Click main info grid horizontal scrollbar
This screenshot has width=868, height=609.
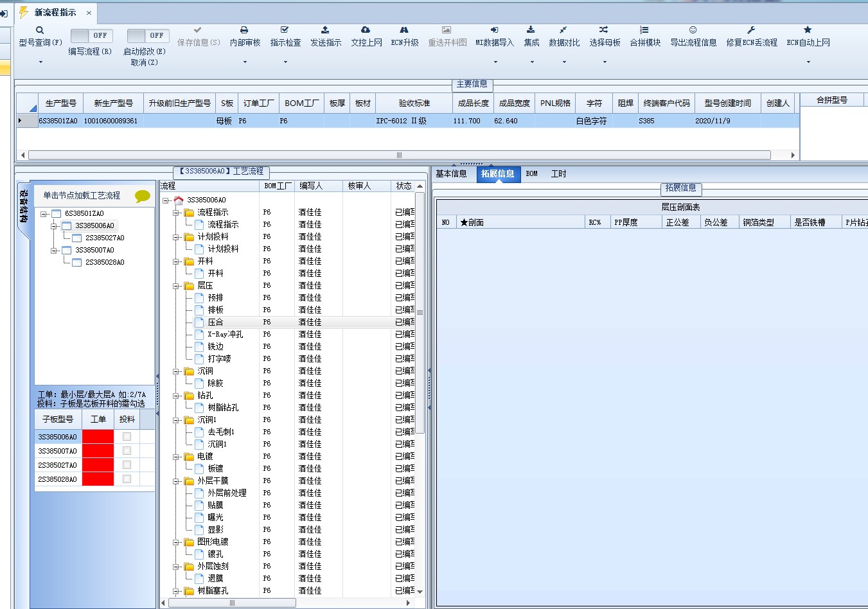coord(399,155)
